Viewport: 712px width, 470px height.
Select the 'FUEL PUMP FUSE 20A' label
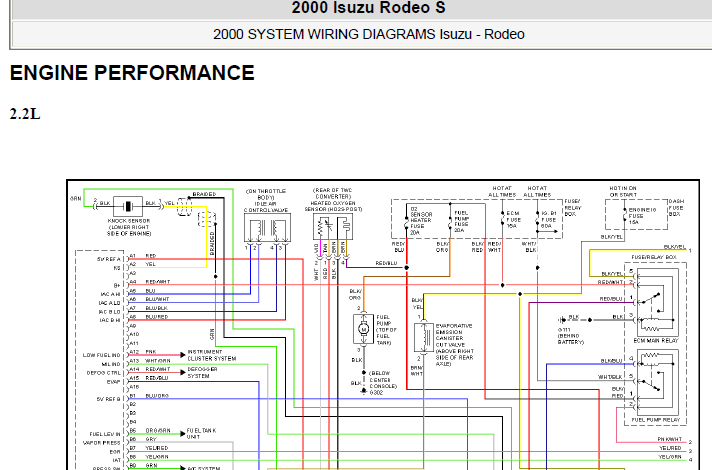[x=461, y=221]
